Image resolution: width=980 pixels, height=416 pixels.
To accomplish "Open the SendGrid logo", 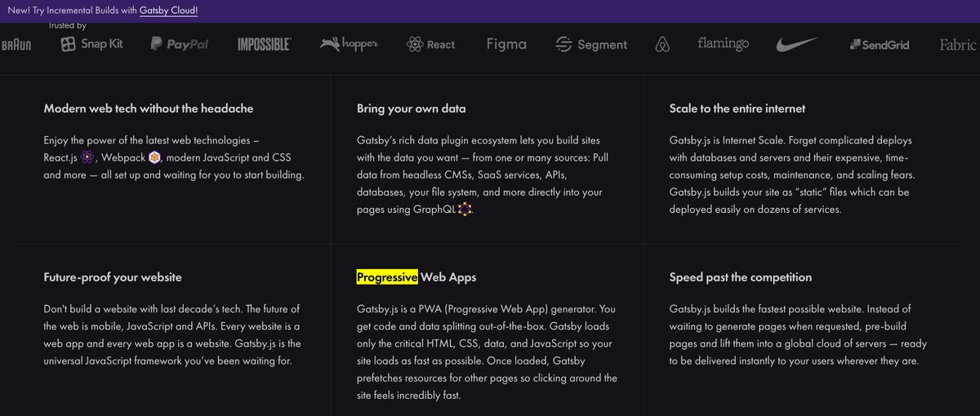I will [x=880, y=45].
